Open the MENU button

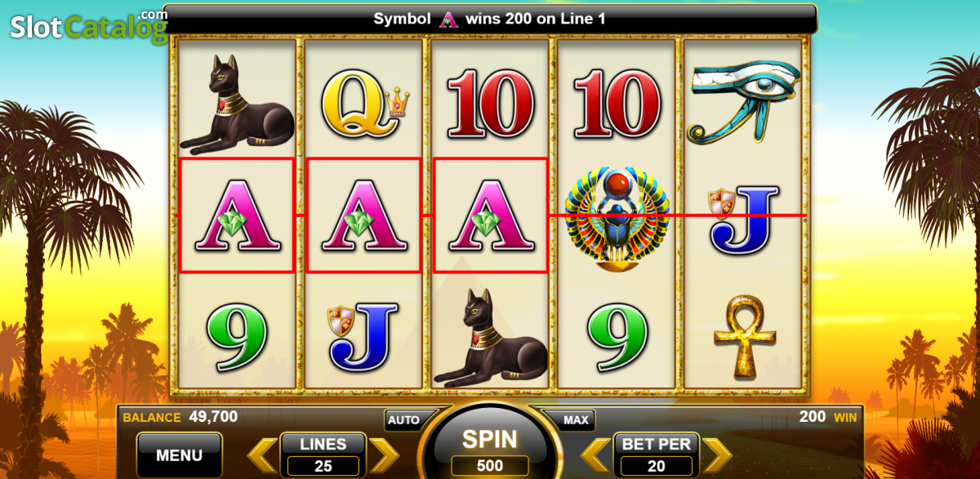[x=180, y=455]
